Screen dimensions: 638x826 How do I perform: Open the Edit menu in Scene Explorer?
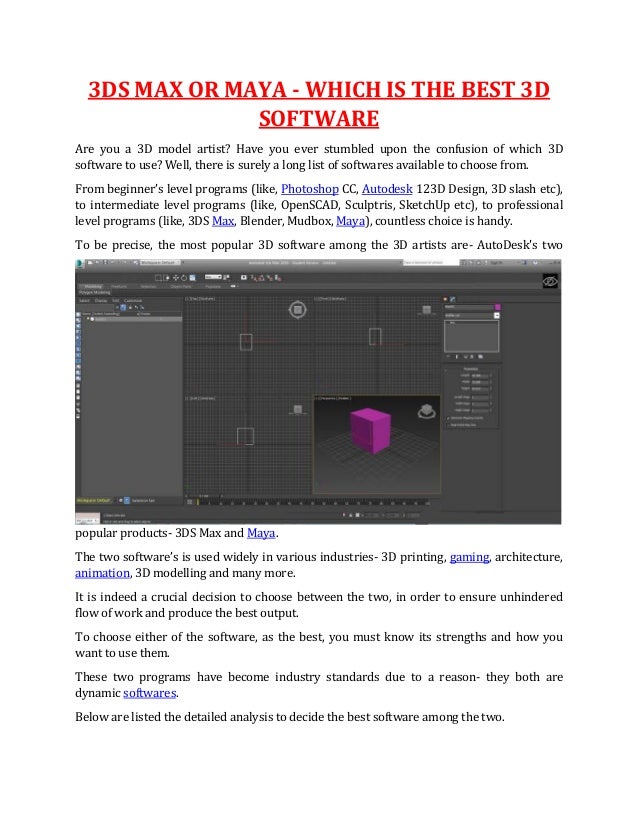pyautogui.click(x=116, y=301)
